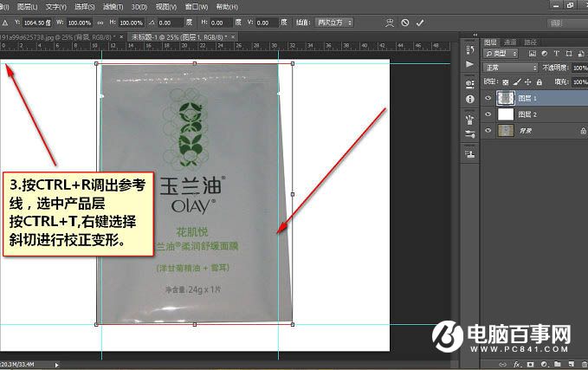The image size is (588, 370).
Task: Filter layers by type T icon
Action: [557, 54]
